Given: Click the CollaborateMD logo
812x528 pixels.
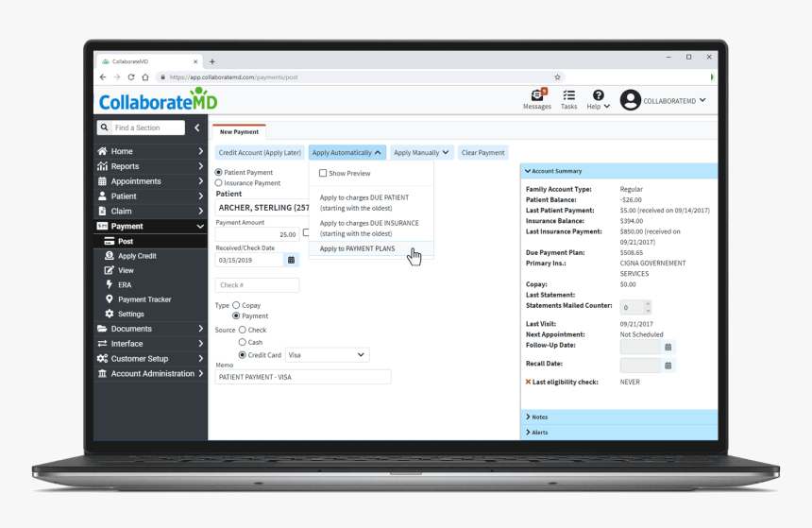Looking at the screenshot, I should pos(158,99).
